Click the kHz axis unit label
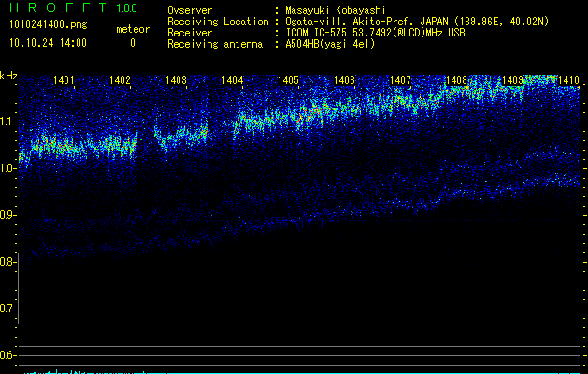This screenshot has width=588, height=374. [x=8, y=76]
